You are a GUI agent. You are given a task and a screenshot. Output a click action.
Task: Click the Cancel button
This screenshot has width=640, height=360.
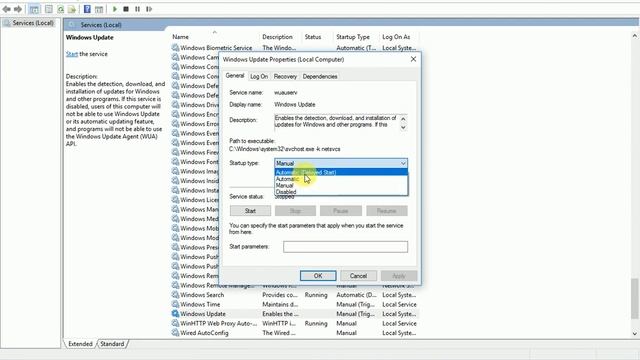(358, 276)
